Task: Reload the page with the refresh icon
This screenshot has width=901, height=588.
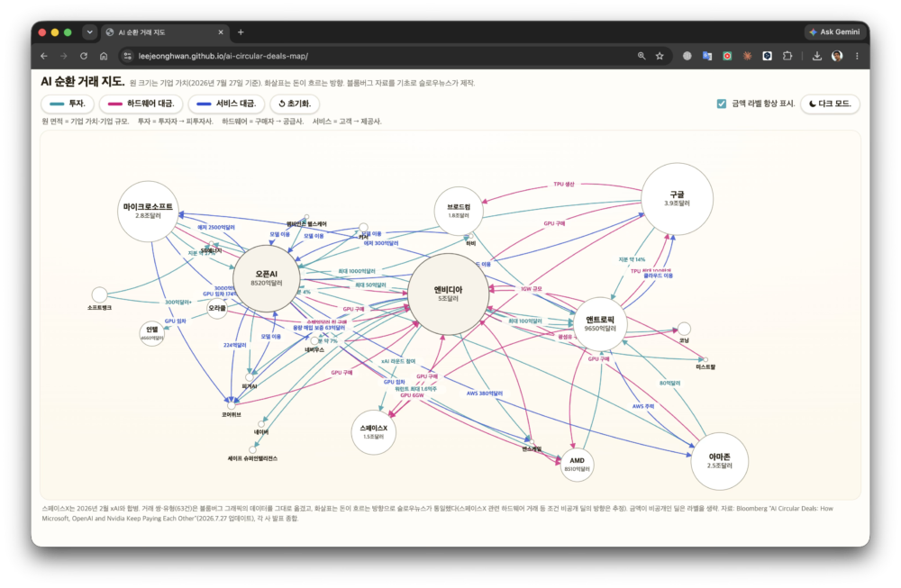Action: (84, 56)
